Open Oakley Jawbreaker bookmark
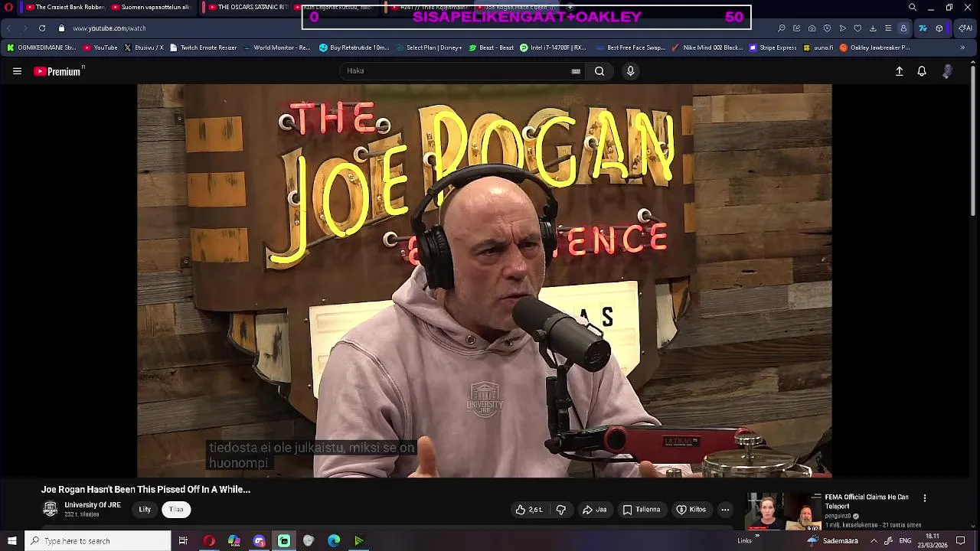Image resolution: width=980 pixels, height=551 pixels. 875,47
